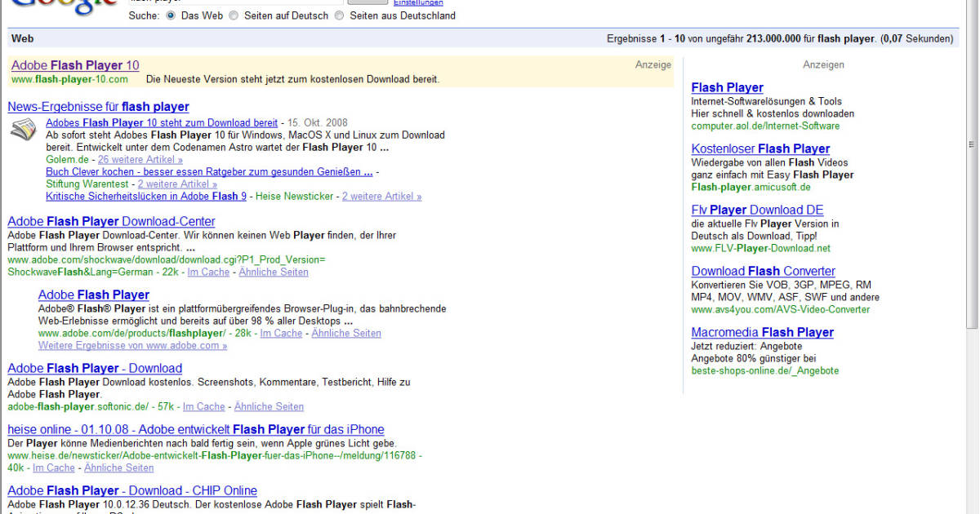Choose the 'Seiten aus Deutschland' radio option
The height and width of the screenshot is (514, 980).
[340, 16]
